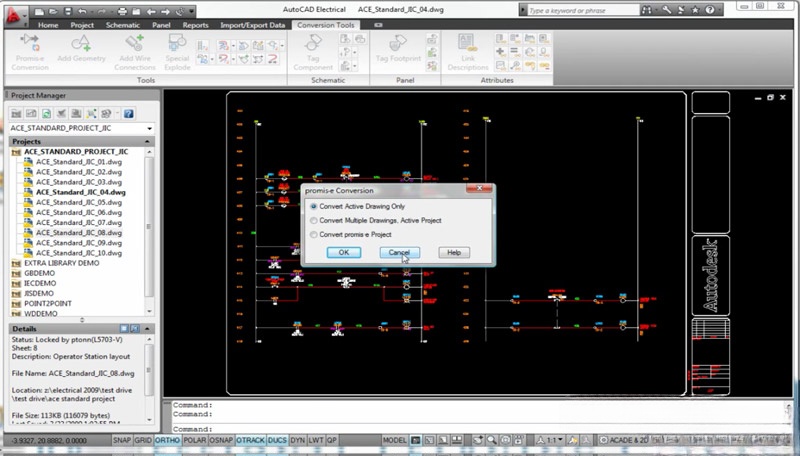This screenshot has height=456, width=800.
Task: Collapse the Projects section header arrow
Action: (147, 141)
